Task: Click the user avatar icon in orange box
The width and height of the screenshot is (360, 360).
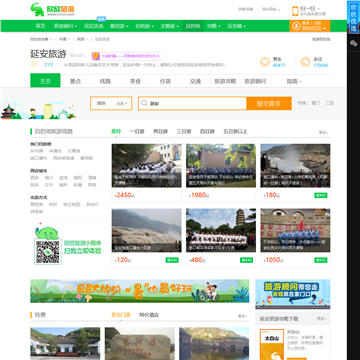Action: (x=296, y=26)
